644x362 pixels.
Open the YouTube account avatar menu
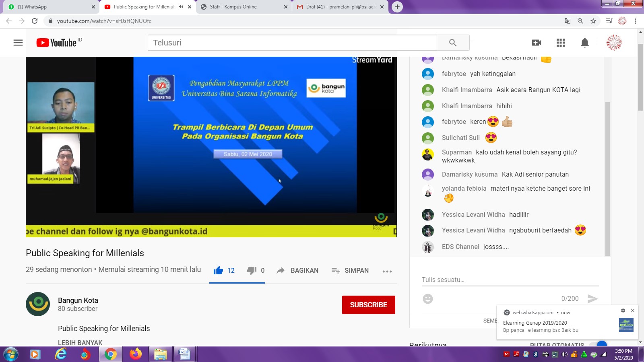(x=614, y=43)
